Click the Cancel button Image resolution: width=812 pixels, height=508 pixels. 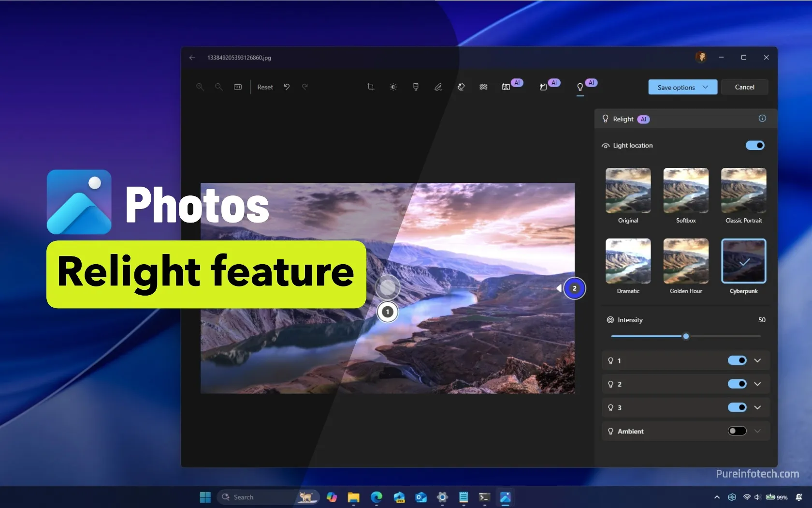744,87
